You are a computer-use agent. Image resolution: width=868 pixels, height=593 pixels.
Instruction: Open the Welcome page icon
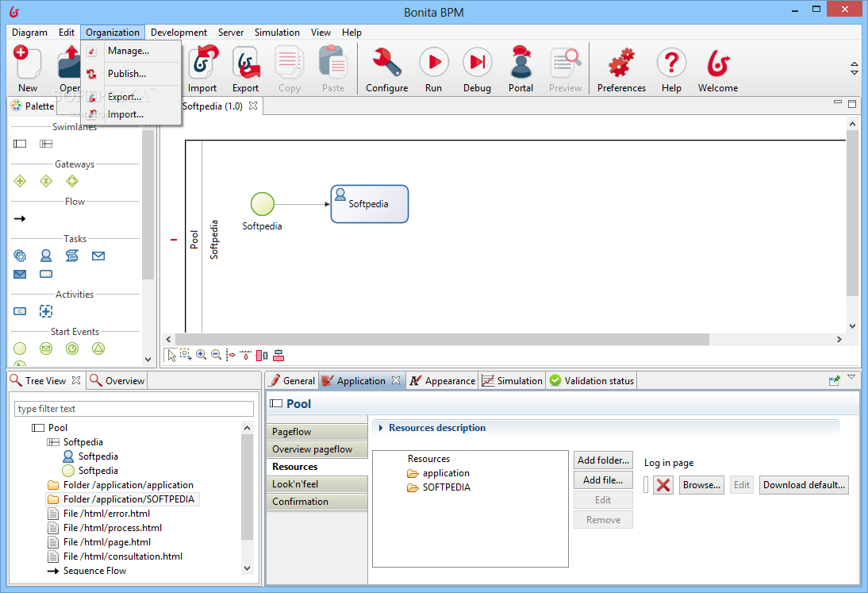pyautogui.click(x=718, y=64)
